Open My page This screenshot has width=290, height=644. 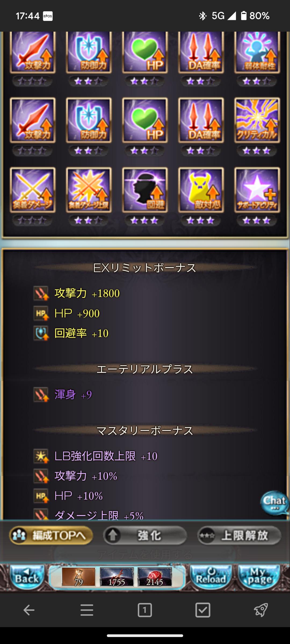[259, 577]
